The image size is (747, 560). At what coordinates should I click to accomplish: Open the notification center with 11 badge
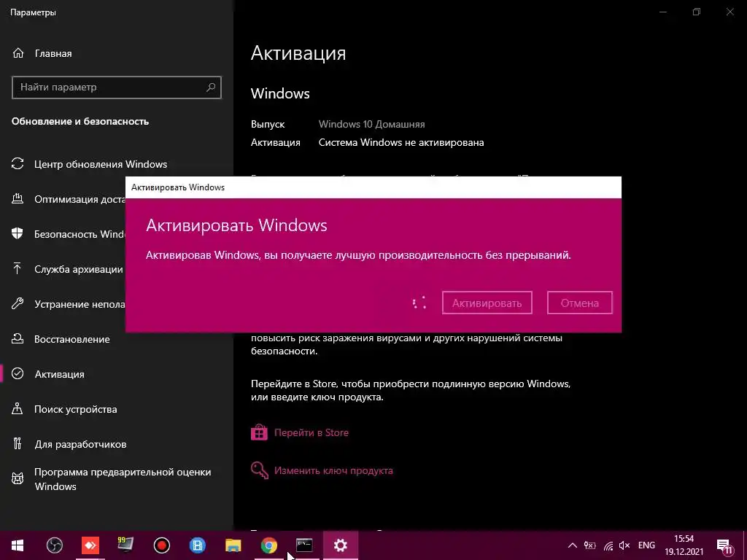click(x=725, y=545)
